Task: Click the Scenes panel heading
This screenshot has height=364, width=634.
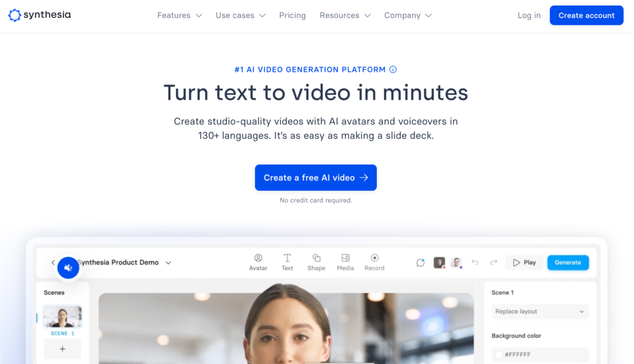Action: (54, 292)
